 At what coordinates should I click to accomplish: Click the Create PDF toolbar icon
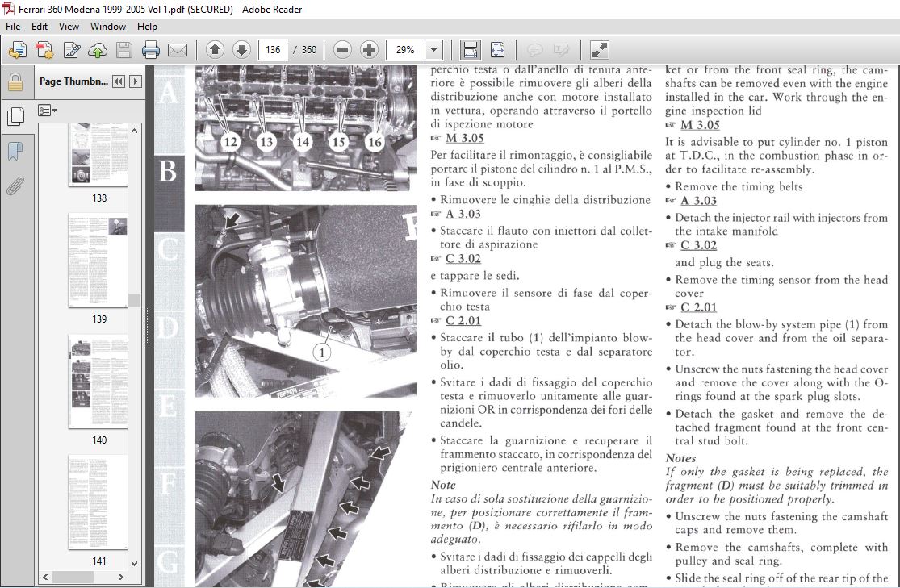click(44, 51)
